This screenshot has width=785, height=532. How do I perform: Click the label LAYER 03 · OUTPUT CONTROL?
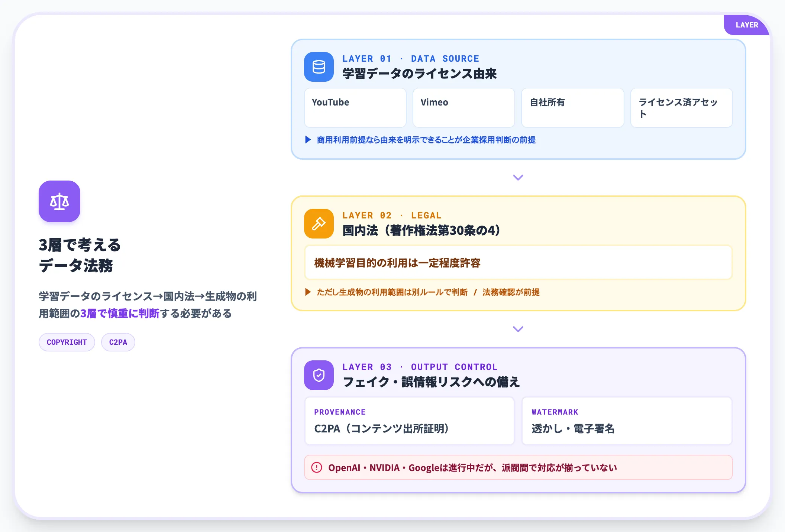point(420,367)
